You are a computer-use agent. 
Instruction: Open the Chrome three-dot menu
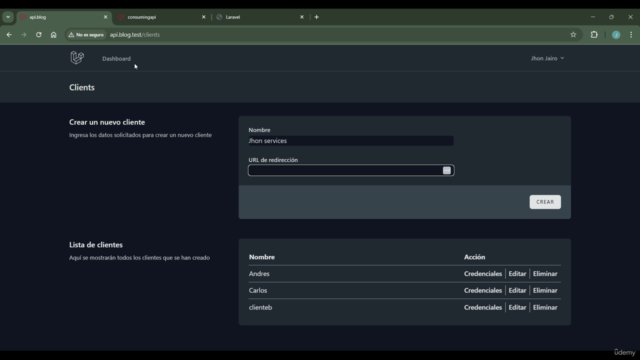point(631,35)
